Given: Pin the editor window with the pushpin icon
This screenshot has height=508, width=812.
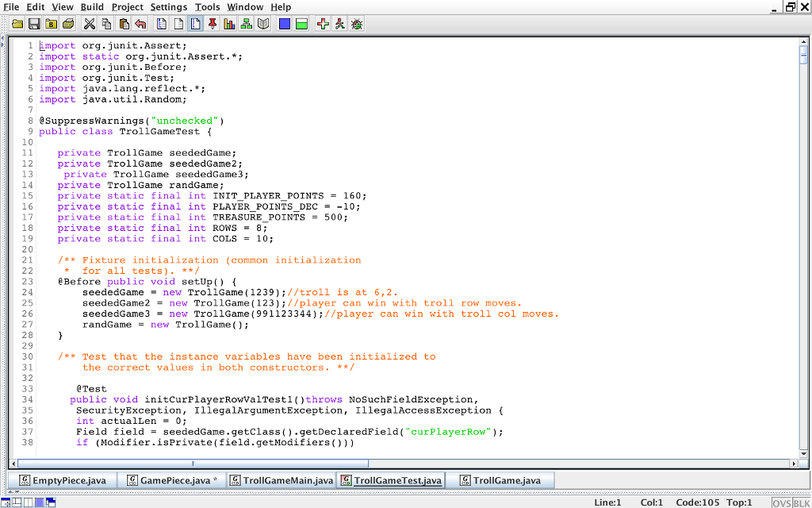Looking at the screenshot, I should 213,24.
